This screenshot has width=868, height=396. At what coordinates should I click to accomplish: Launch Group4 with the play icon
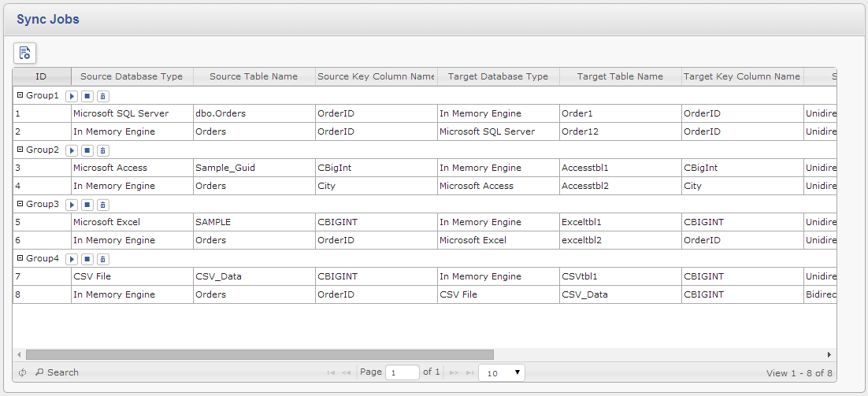click(72, 259)
